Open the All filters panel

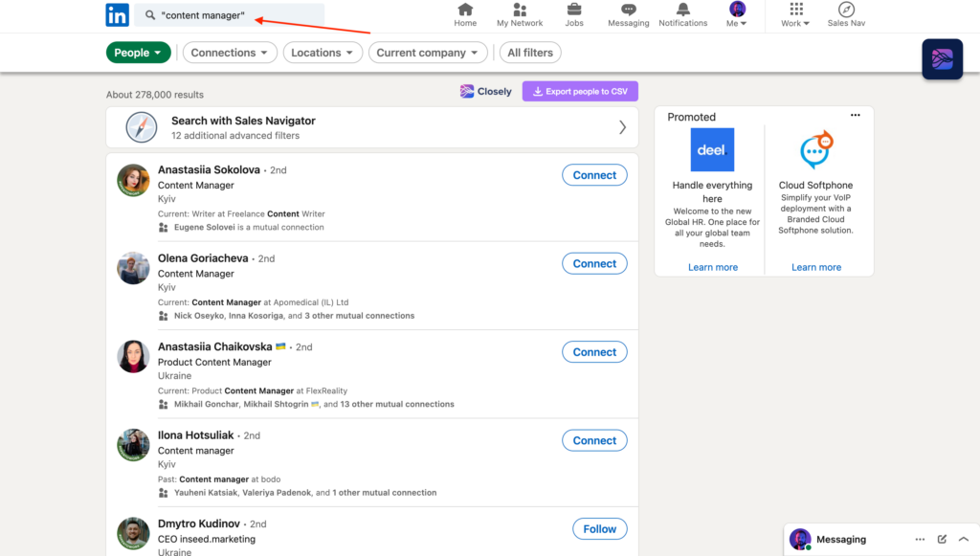coord(530,52)
